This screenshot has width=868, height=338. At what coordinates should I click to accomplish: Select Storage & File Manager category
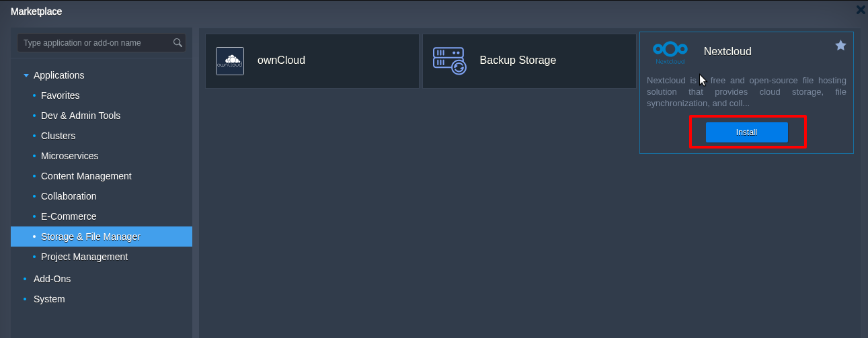91,237
